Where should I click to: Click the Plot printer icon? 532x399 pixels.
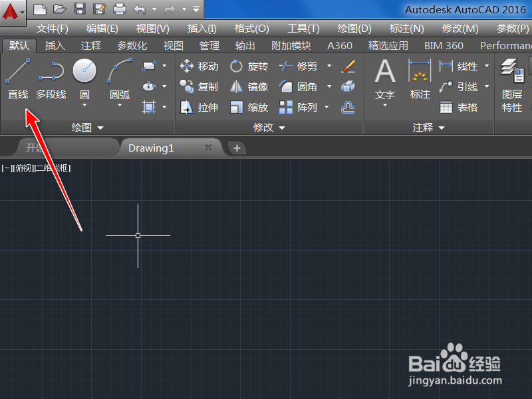tap(120, 9)
